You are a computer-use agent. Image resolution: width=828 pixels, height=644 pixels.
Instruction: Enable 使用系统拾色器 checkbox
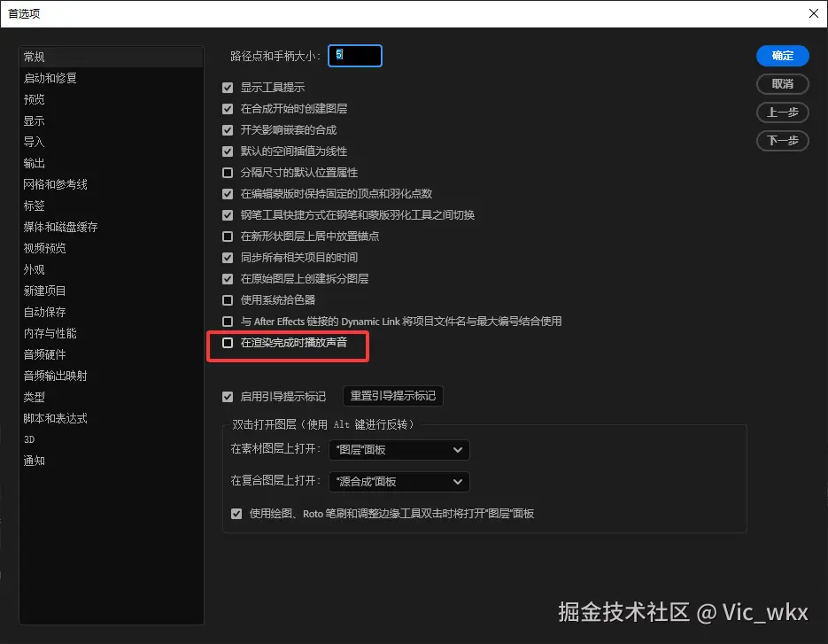[228, 300]
